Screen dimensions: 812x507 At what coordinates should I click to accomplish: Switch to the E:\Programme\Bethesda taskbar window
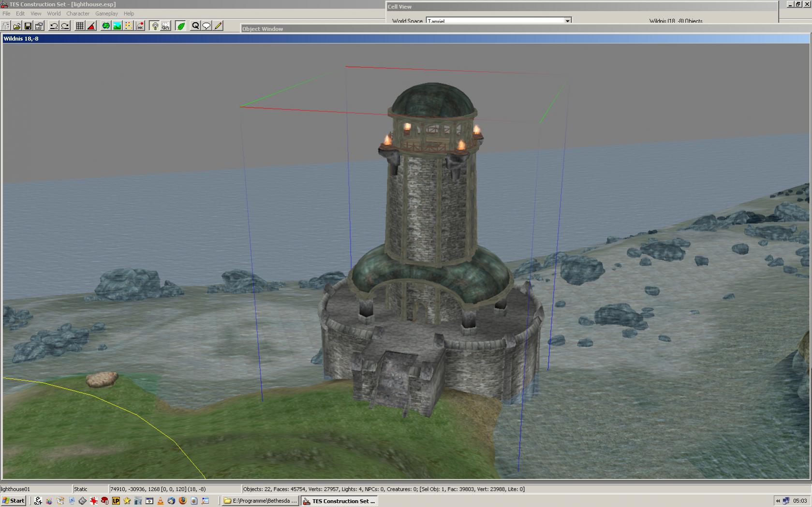coord(260,501)
